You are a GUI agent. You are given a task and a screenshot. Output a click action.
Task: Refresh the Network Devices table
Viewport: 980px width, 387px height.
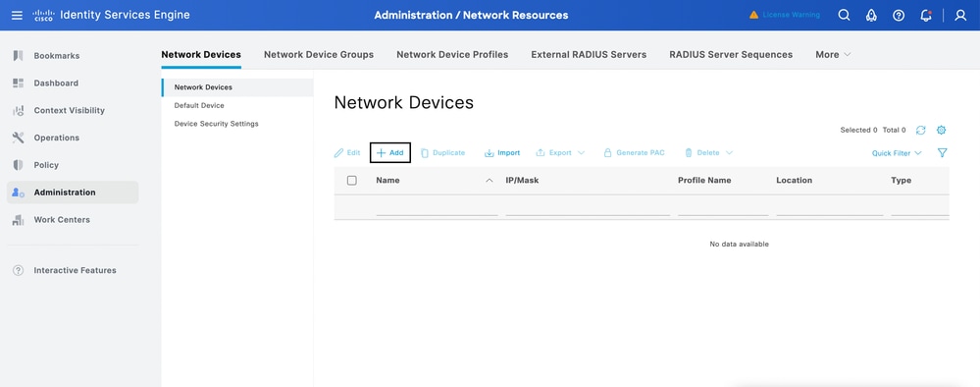pos(920,131)
